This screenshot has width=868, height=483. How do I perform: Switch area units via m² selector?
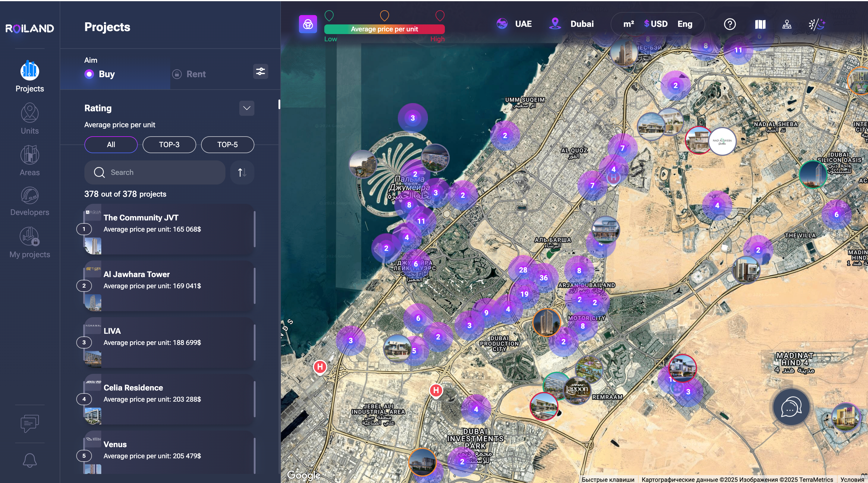pyautogui.click(x=628, y=24)
